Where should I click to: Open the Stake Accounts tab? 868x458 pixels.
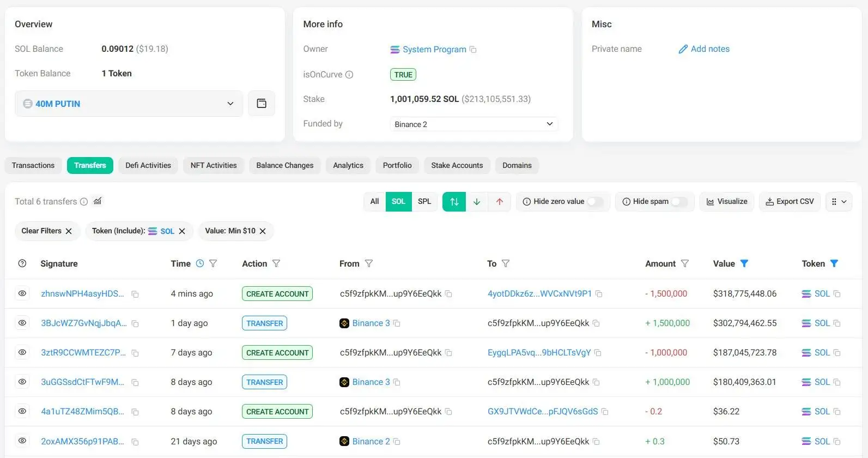[x=457, y=165]
